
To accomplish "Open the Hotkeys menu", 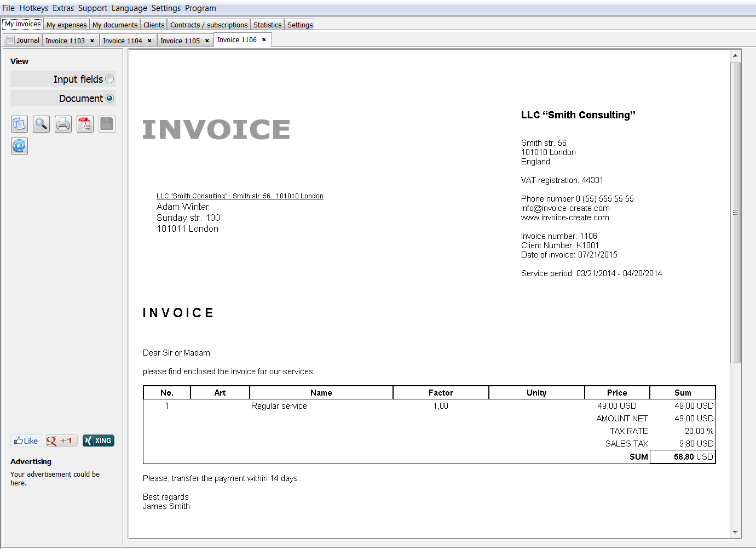I will coord(33,8).
